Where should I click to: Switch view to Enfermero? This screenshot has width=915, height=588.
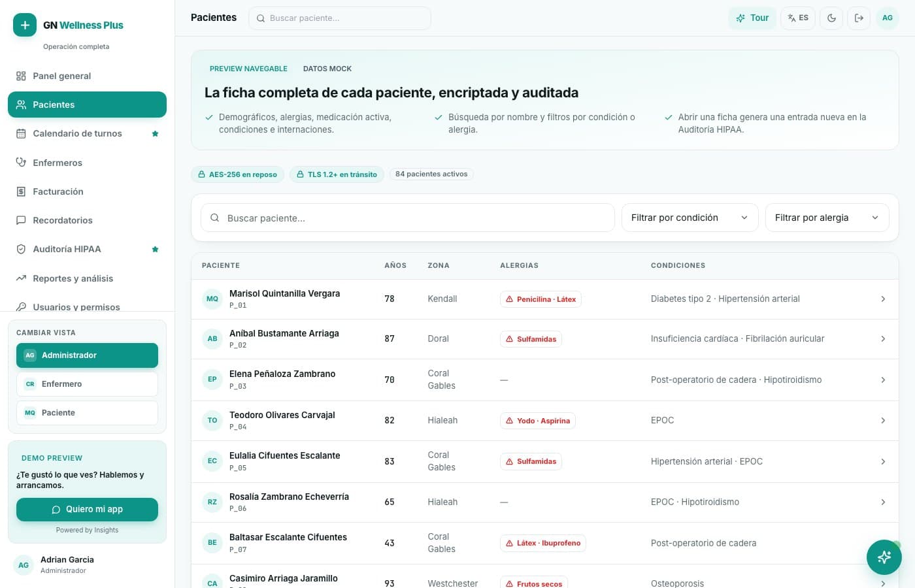coord(87,384)
